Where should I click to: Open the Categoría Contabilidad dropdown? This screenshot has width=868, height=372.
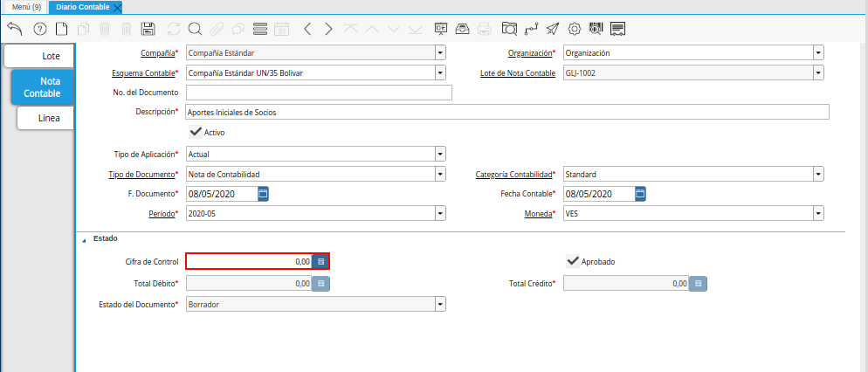(x=818, y=175)
